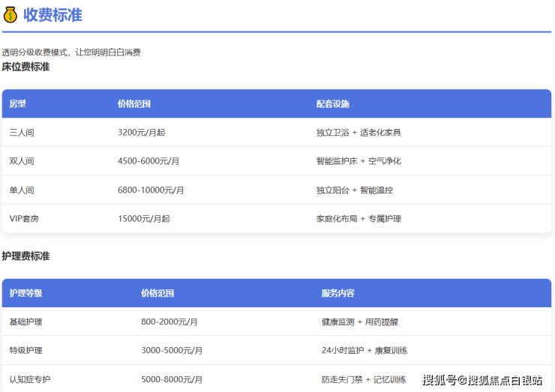Click the 护理等级 column header
555x392 pixels.
(25, 293)
